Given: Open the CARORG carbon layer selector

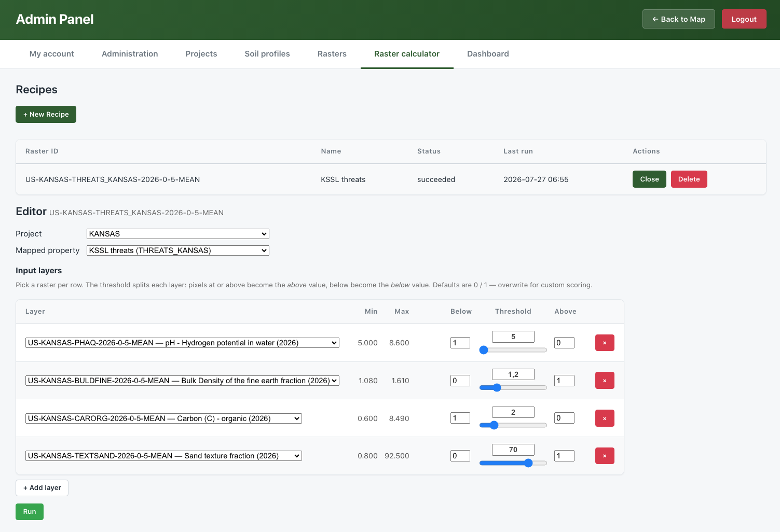Looking at the screenshot, I should coord(163,418).
